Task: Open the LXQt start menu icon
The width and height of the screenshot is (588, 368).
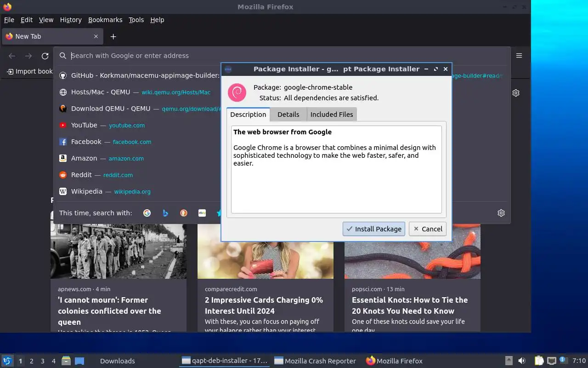Action: click(x=7, y=361)
